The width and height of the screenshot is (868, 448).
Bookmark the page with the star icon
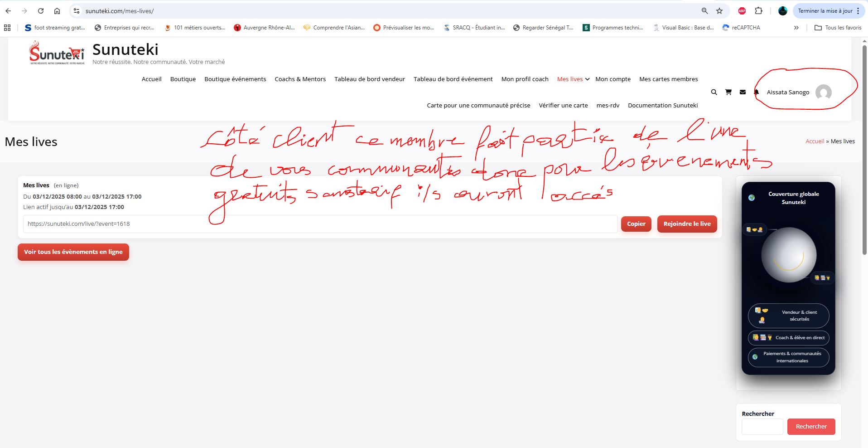(719, 10)
